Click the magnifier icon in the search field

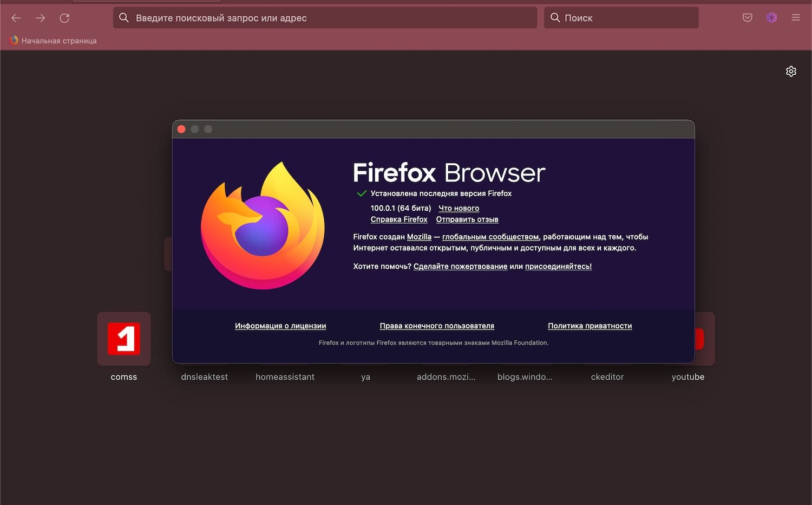[x=555, y=17]
